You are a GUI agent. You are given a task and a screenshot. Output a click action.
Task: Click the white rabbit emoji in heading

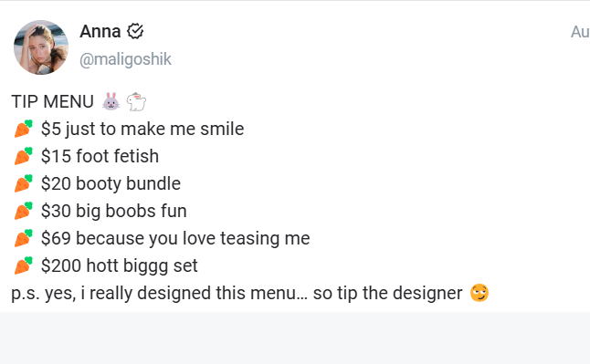(x=136, y=101)
